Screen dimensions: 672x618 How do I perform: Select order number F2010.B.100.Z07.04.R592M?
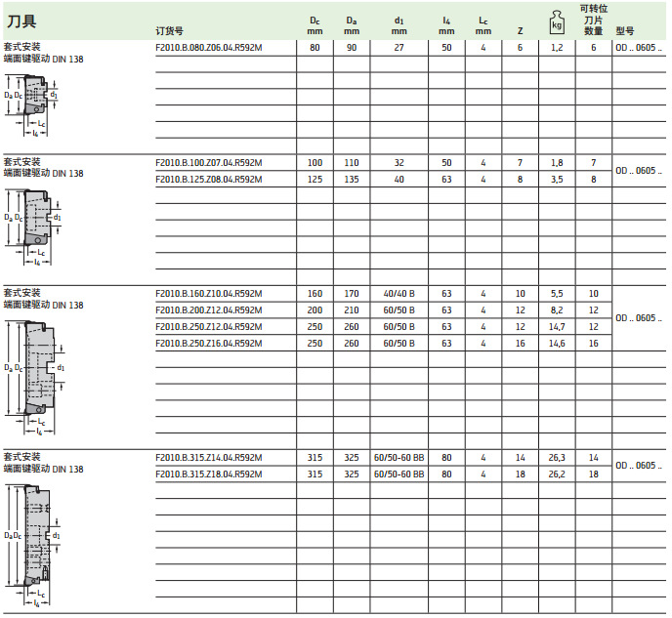coord(208,162)
